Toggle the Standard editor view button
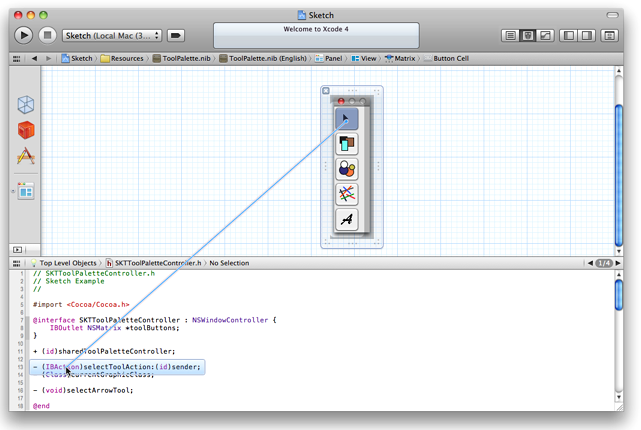The width and height of the screenshot is (641, 430). [510, 36]
